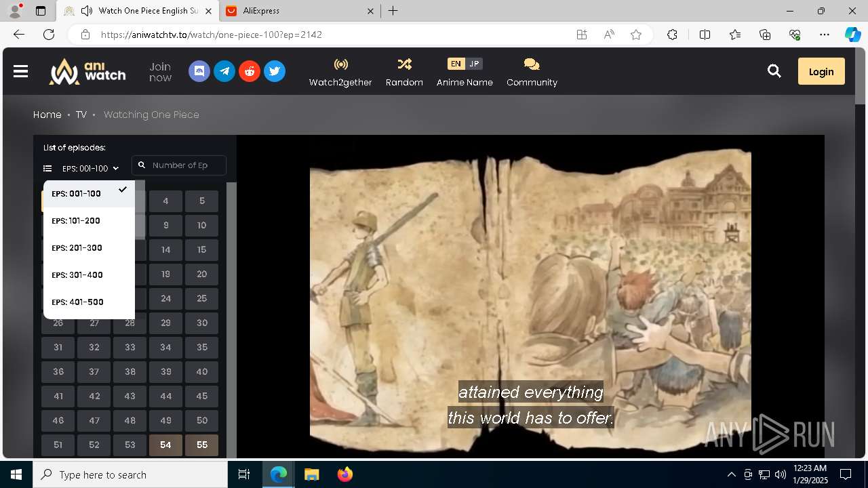Add this page to favorites star

(x=636, y=35)
